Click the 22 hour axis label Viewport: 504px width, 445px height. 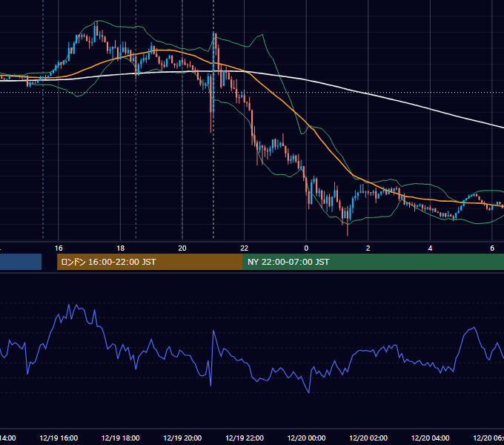pos(245,248)
